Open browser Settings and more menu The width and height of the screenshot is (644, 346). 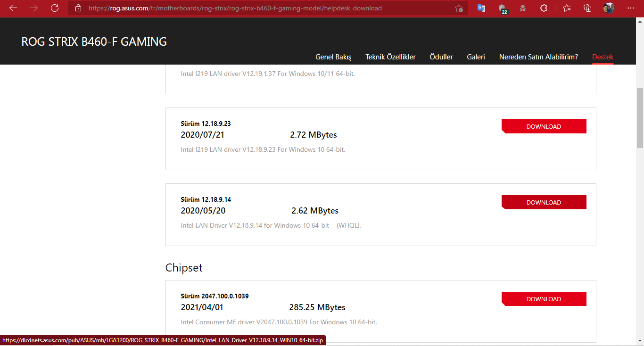(x=631, y=8)
